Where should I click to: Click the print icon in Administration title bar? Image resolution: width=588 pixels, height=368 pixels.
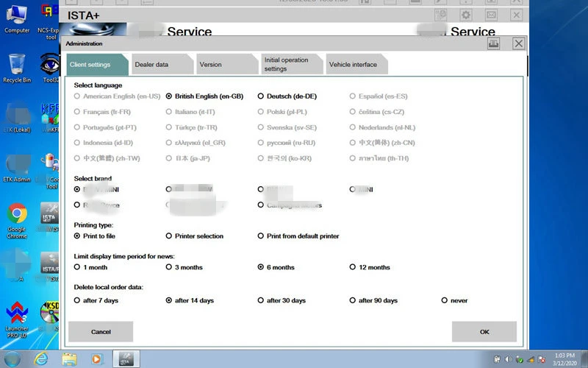[x=493, y=43]
